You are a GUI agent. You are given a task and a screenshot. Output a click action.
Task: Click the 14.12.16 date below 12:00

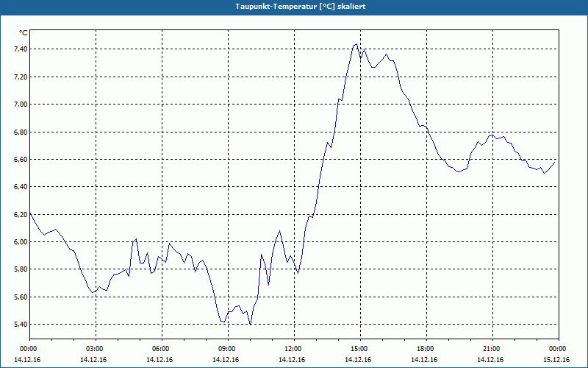(291, 360)
